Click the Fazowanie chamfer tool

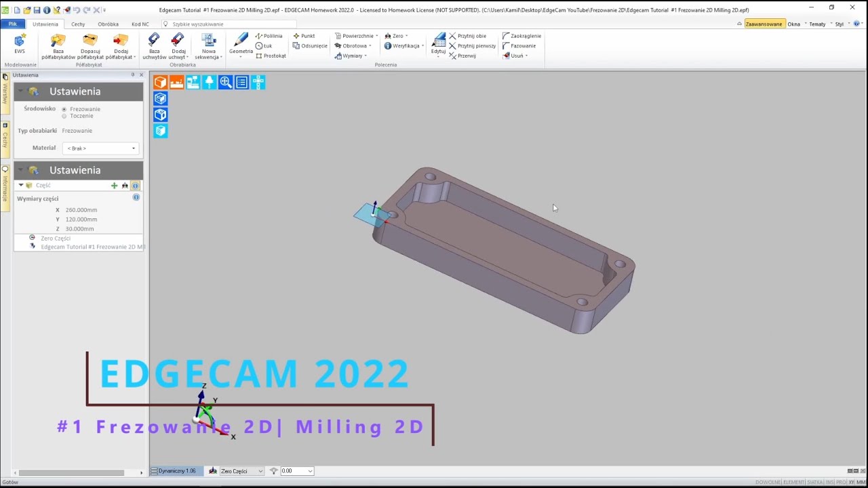[519, 45]
